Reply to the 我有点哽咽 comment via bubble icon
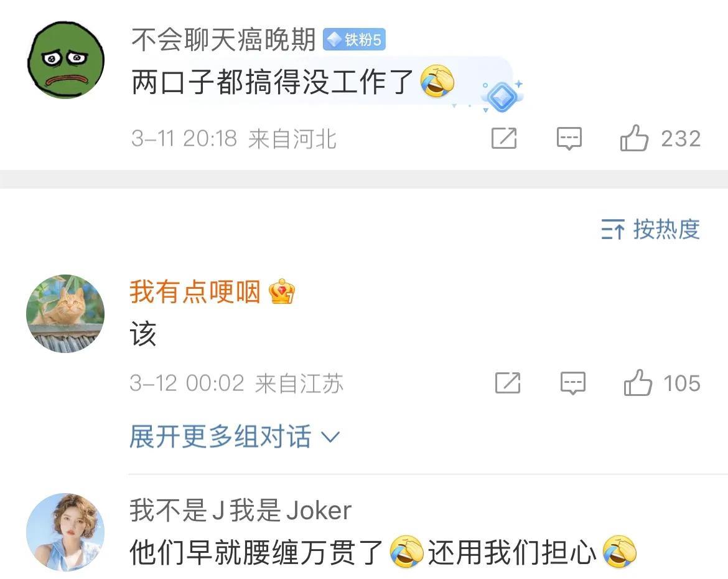Viewport: 728px width, 579px height. [x=573, y=383]
